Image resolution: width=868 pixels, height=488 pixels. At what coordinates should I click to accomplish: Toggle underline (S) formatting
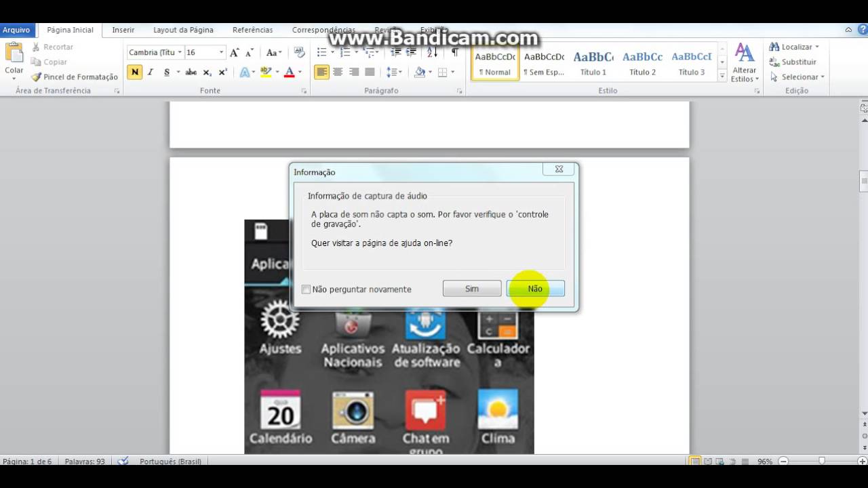167,72
